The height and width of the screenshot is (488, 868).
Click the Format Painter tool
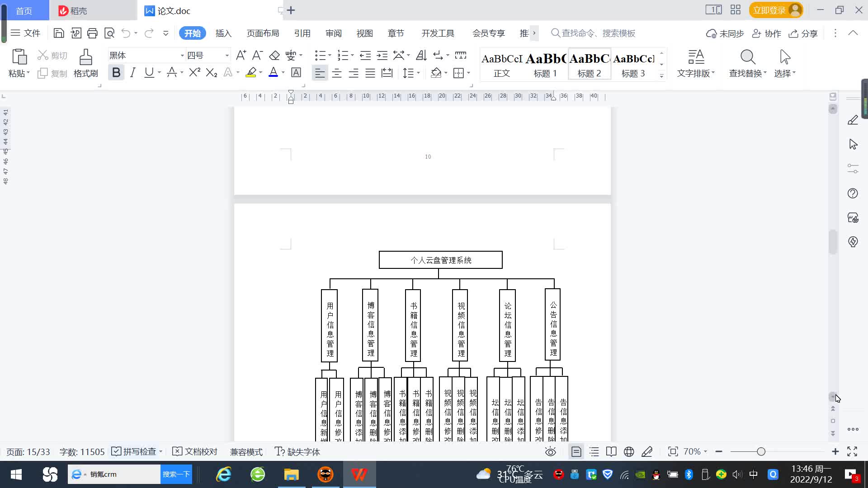pos(85,63)
